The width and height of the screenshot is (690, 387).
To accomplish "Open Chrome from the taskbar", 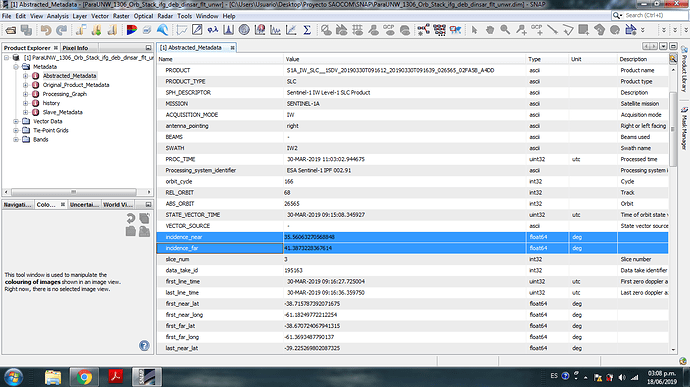I will 84,377.
